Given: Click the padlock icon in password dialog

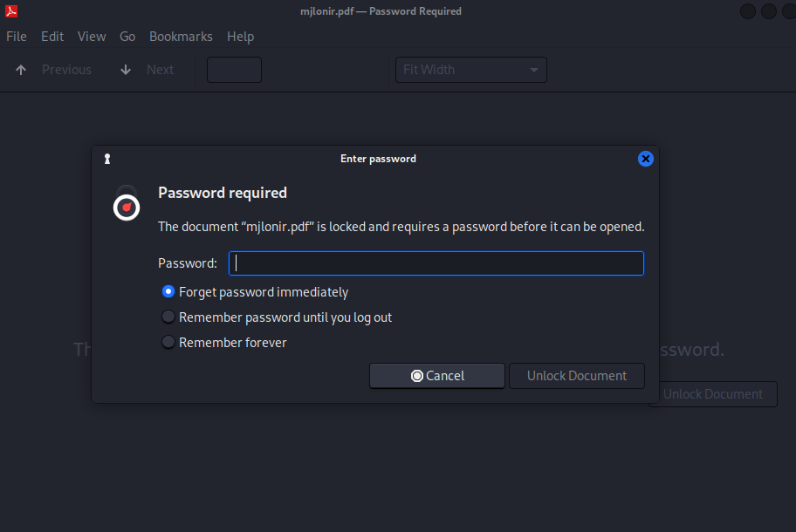Looking at the screenshot, I should pos(127,204).
